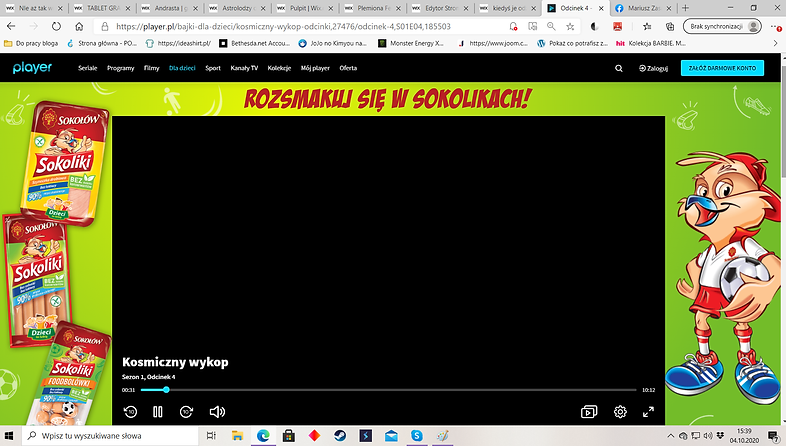
Task: Open the episodes list icon
Action: pos(589,412)
